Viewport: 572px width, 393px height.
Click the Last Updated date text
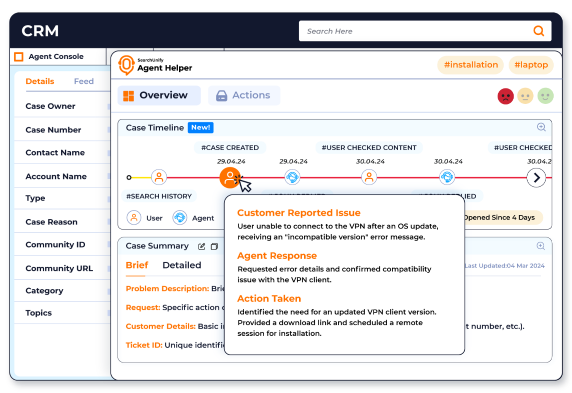click(505, 266)
